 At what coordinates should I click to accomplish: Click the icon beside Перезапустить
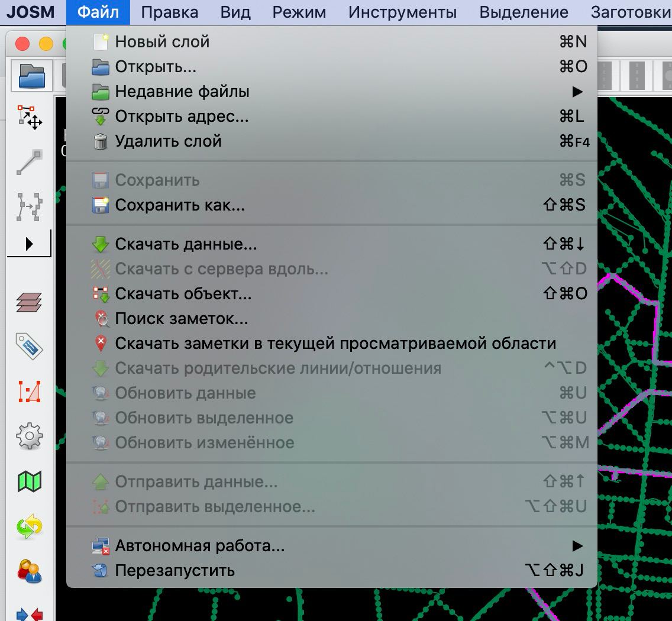click(x=101, y=570)
